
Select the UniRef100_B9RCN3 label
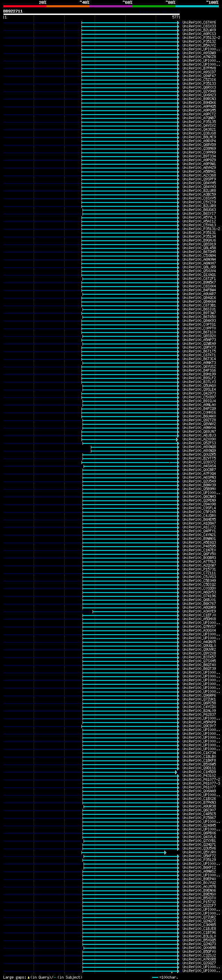pyautogui.click(x=199, y=99)
